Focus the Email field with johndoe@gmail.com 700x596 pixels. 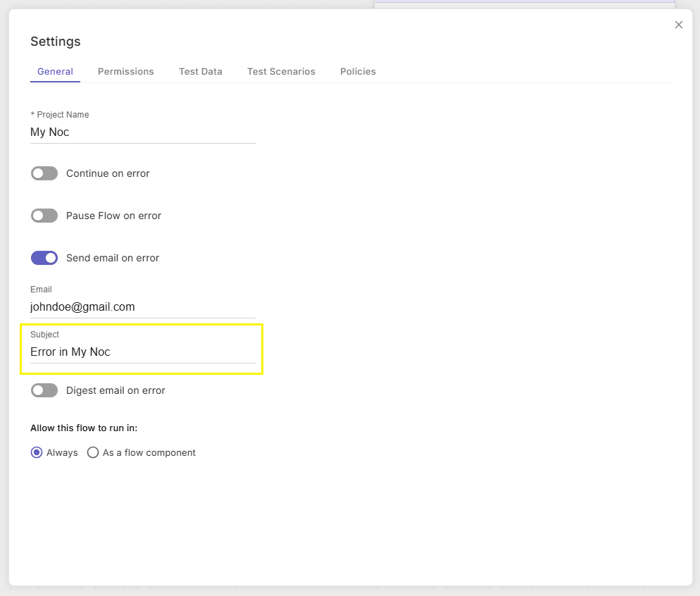coord(143,306)
